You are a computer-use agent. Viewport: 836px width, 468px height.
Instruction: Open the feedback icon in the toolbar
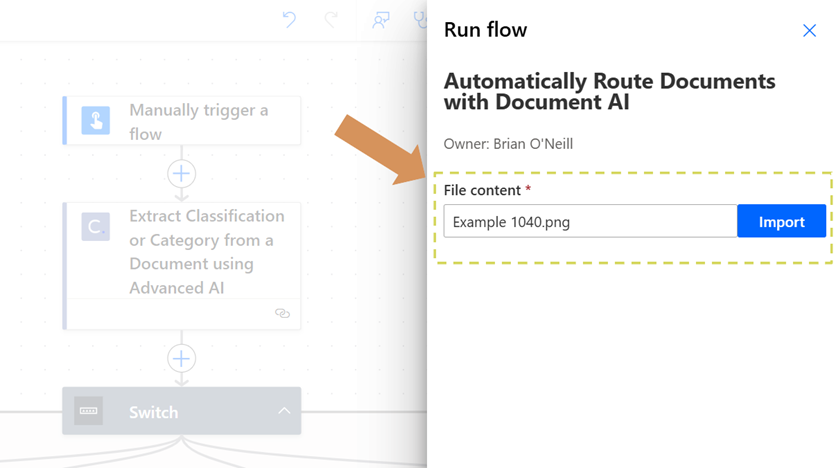tap(380, 20)
